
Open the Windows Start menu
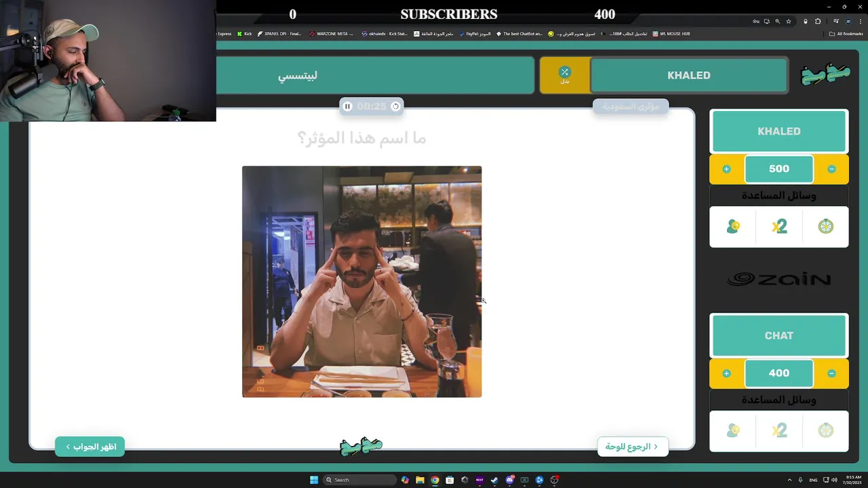click(x=314, y=480)
